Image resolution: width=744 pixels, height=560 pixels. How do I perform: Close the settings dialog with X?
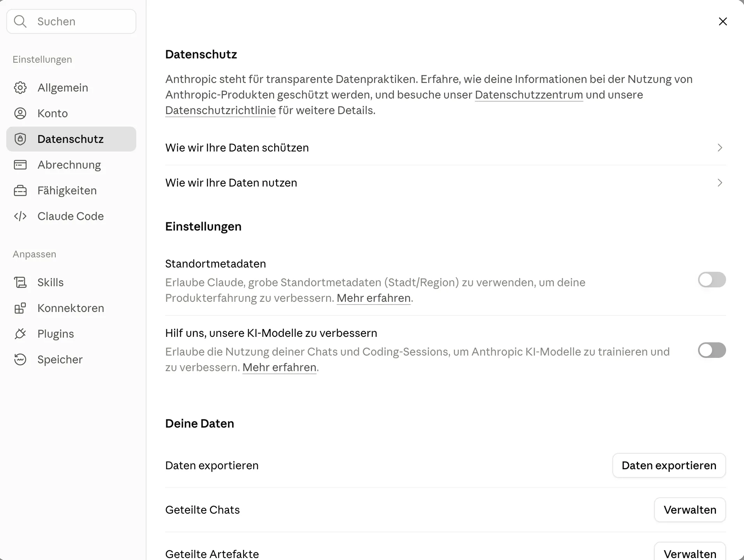click(723, 21)
